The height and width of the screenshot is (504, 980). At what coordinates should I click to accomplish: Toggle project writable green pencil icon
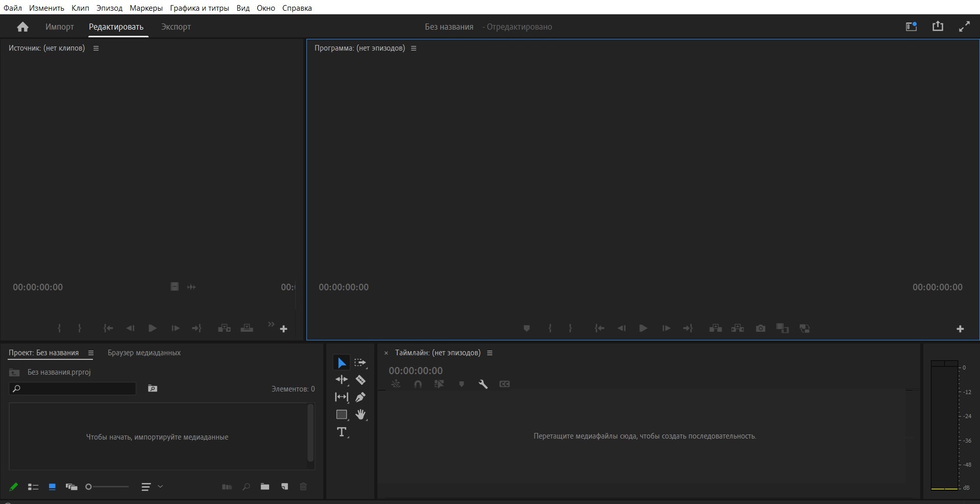point(14,487)
